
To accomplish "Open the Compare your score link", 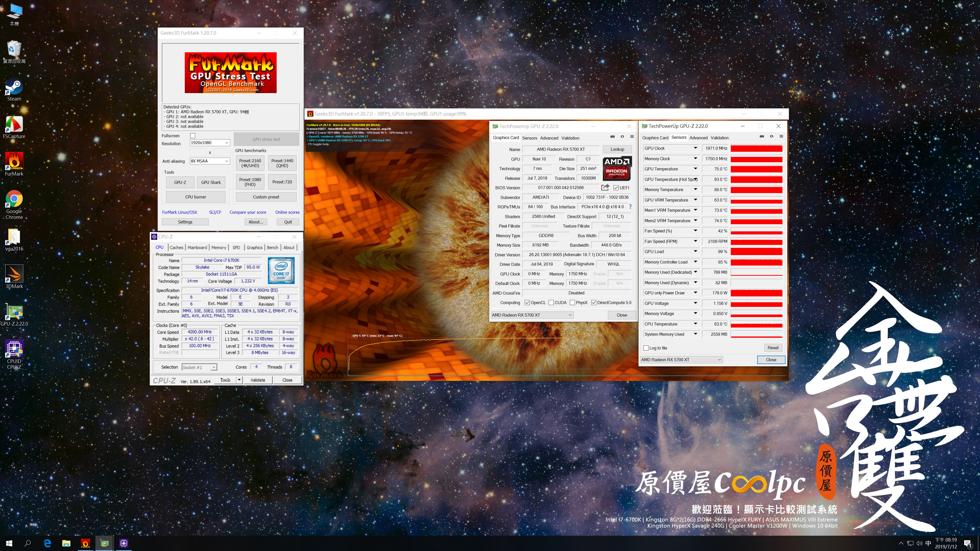I will point(248,212).
